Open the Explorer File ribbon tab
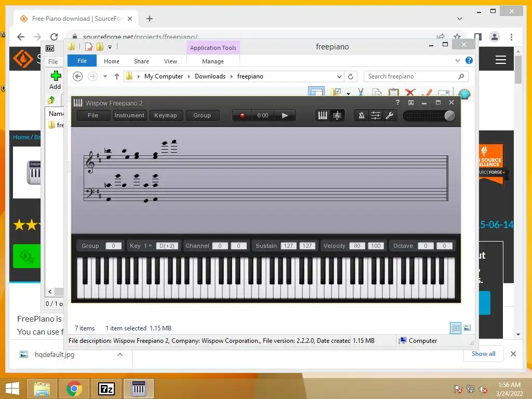 (82, 61)
